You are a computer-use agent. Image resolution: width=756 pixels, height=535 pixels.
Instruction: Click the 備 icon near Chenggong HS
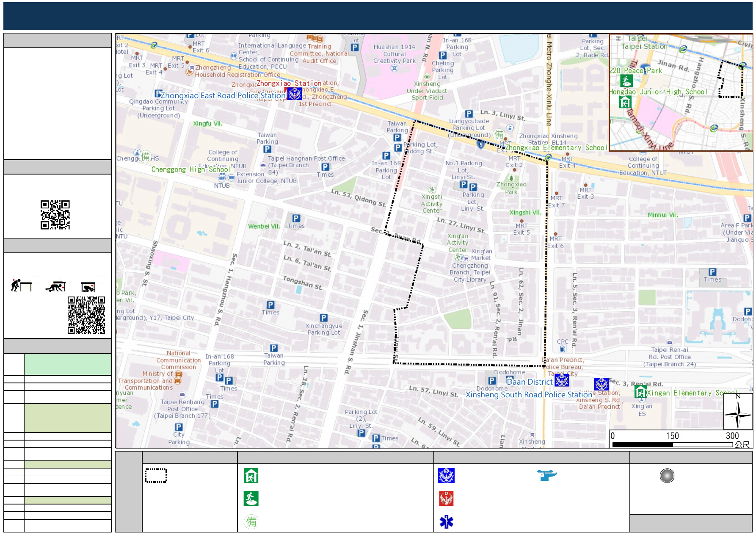146,157
